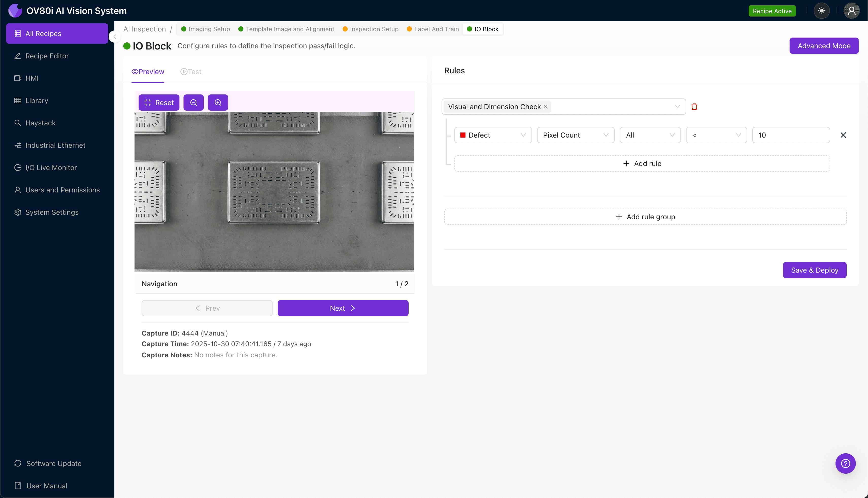This screenshot has width=868, height=498.
Task: Click the threshold value field showing 10
Action: click(791, 135)
